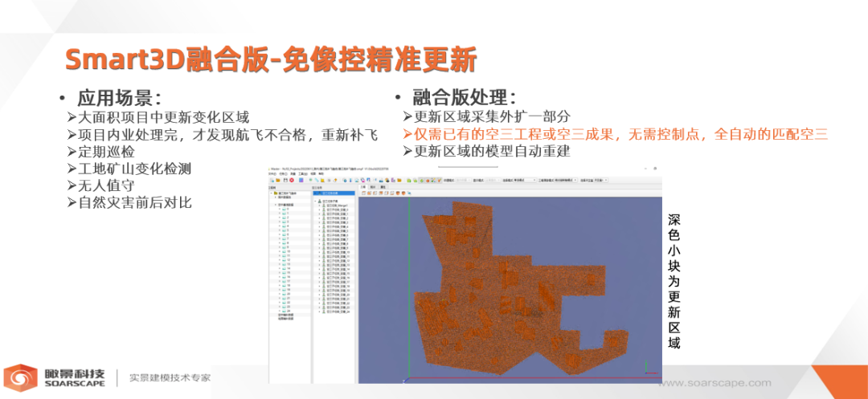Click the save (floppy disk) toolbar icon
The image size is (868, 399).
285,180
